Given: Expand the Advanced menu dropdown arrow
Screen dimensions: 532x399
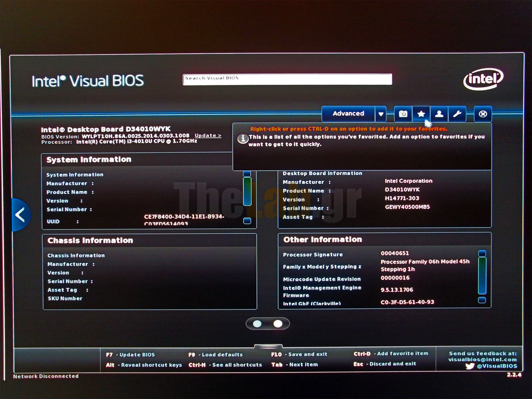Looking at the screenshot, I should coord(381,114).
